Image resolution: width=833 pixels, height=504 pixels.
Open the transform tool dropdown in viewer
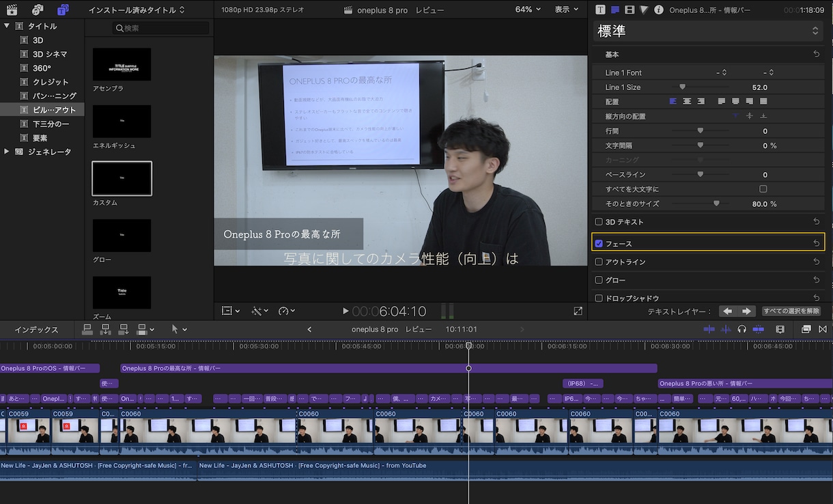click(x=231, y=311)
